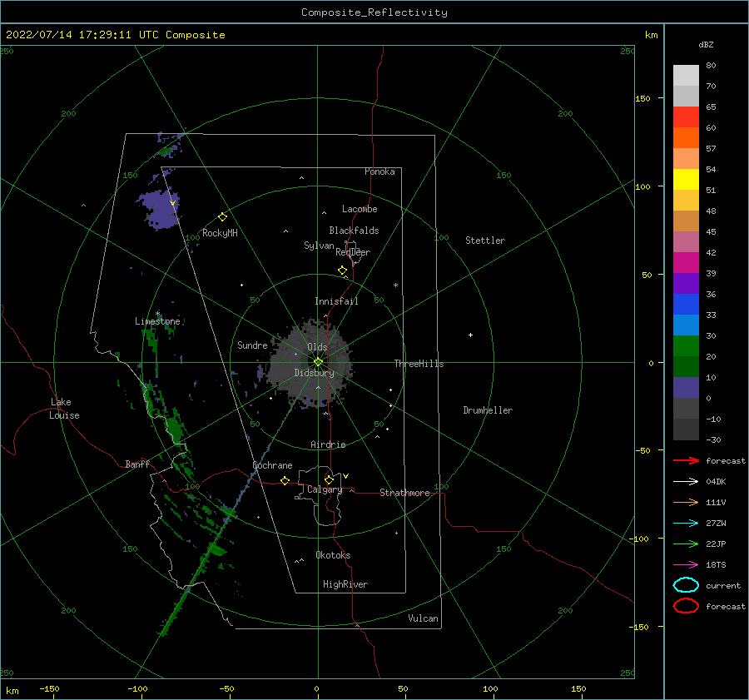
Task: Click the white plus marker east of ThreeHills
Action: (470, 335)
